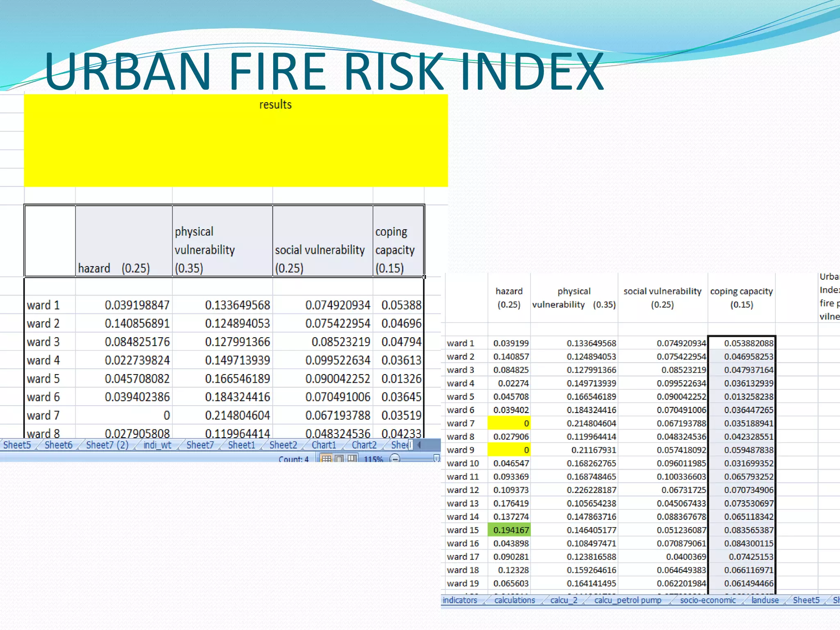Select cell 0.0400369 for ward 17
This screenshot has height=630, width=840.
[x=663, y=557]
